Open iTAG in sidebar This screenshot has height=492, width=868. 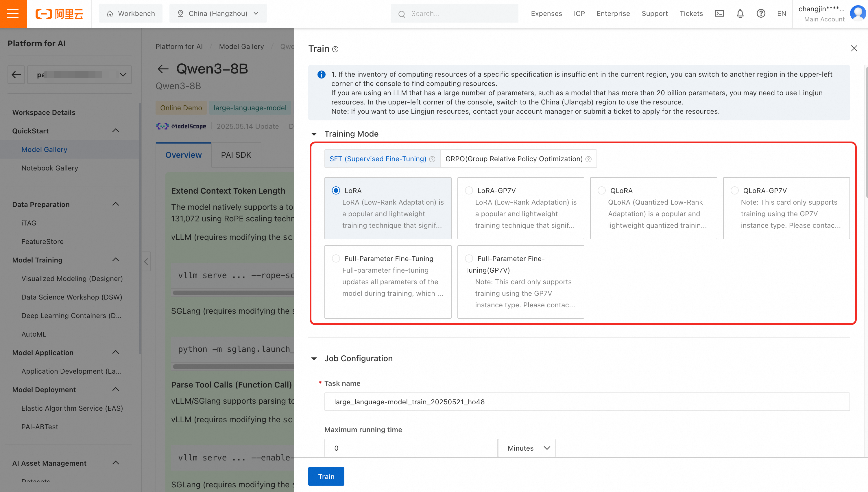click(29, 223)
